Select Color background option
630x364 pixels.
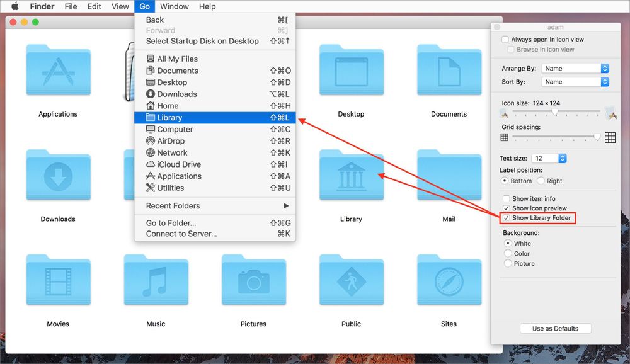click(x=508, y=254)
